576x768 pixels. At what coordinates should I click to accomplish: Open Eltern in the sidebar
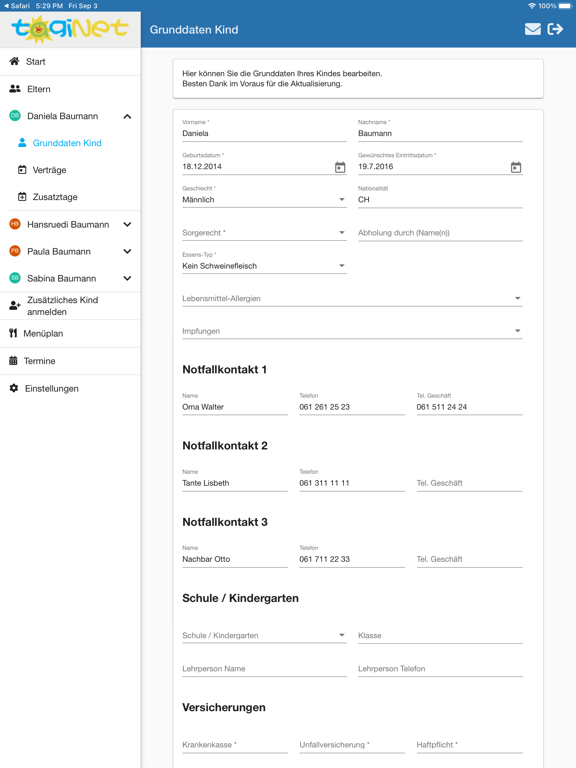[x=70, y=89]
